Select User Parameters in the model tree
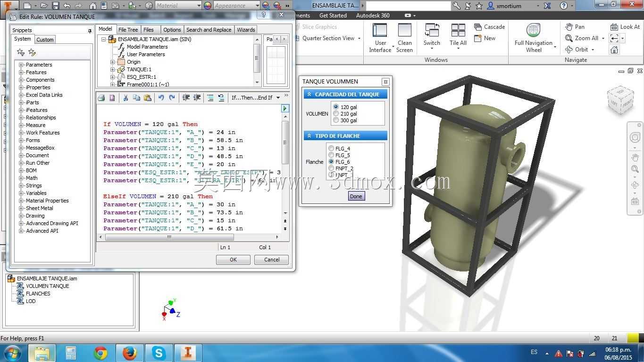The width and height of the screenshot is (644, 362). (x=146, y=54)
